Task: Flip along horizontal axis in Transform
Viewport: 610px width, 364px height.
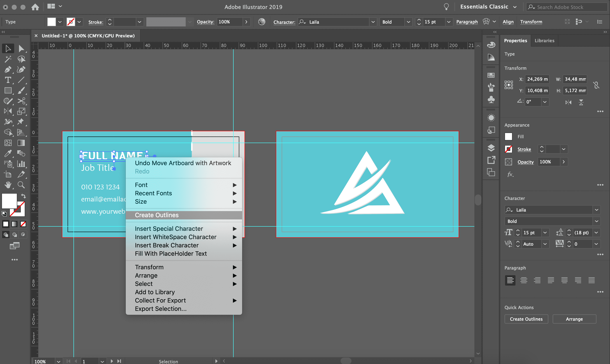Action: tap(568, 102)
